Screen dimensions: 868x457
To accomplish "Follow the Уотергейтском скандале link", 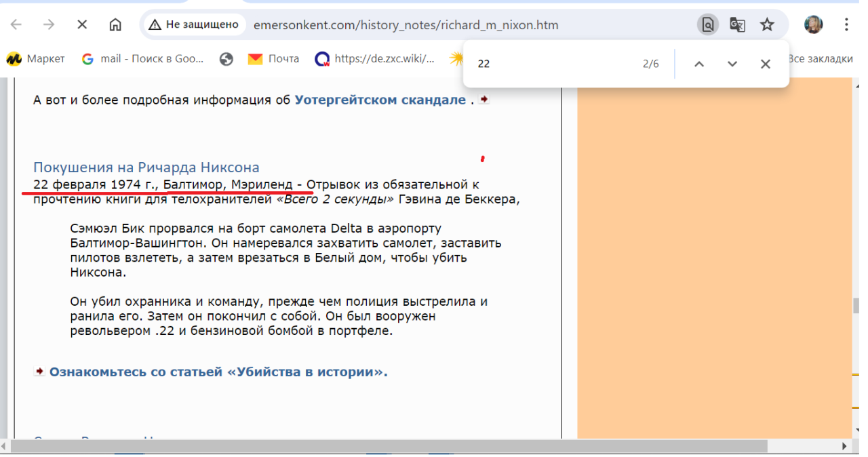I will [380, 100].
